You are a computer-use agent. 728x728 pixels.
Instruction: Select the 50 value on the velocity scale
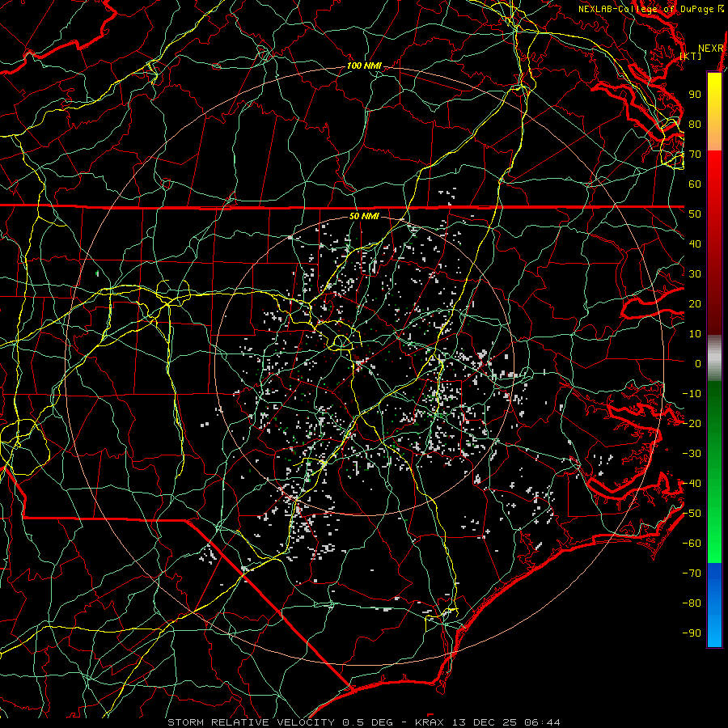(695, 214)
